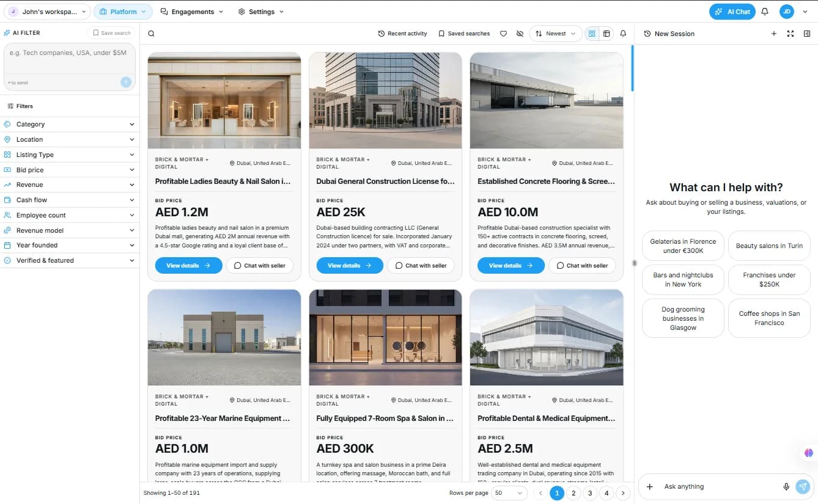Open the Newest sort dropdown
This screenshot has height=504, width=818.
point(555,34)
